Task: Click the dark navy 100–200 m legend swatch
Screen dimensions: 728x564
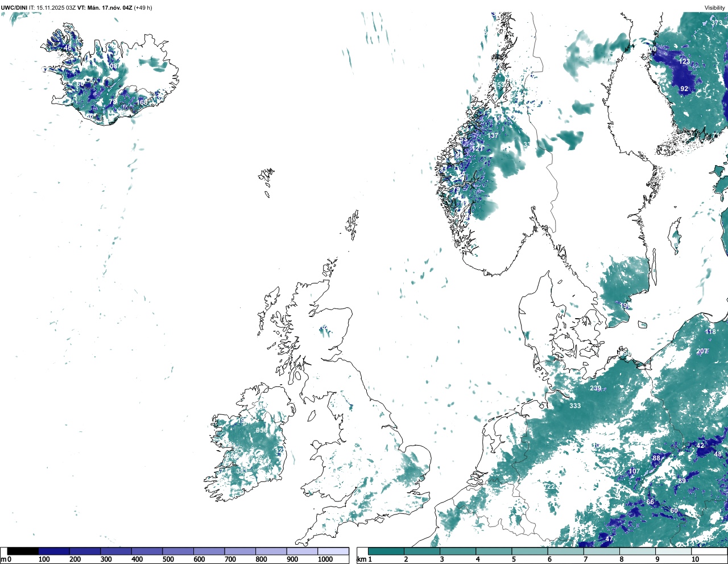Action: pos(54,551)
